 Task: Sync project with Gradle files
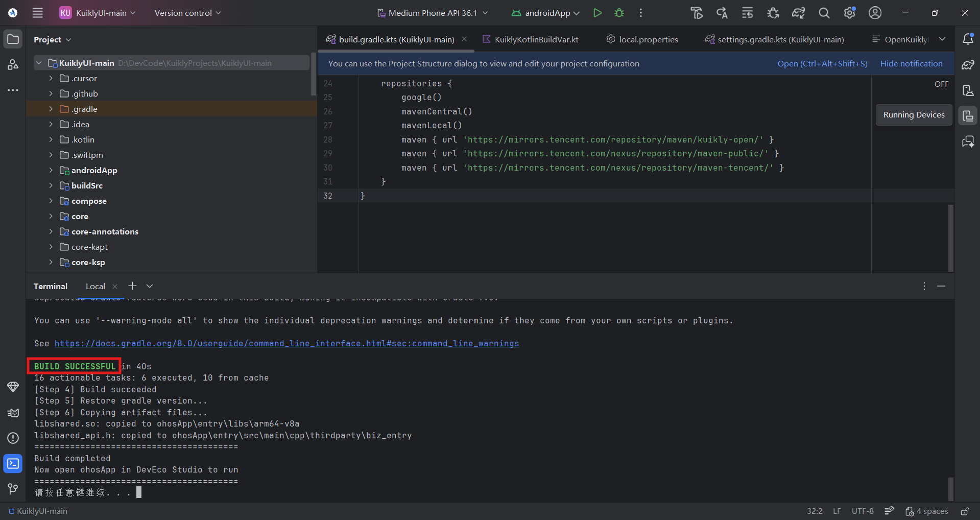click(798, 13)
